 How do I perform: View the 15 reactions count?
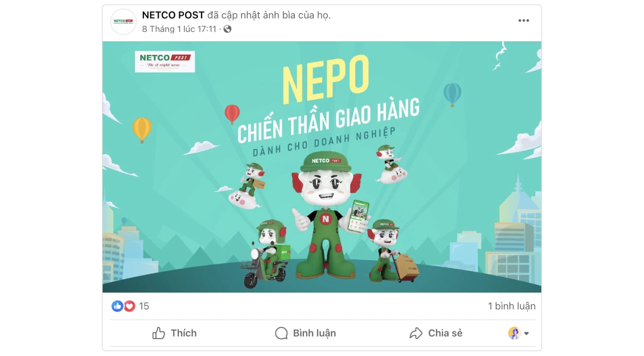click(144, 306)
